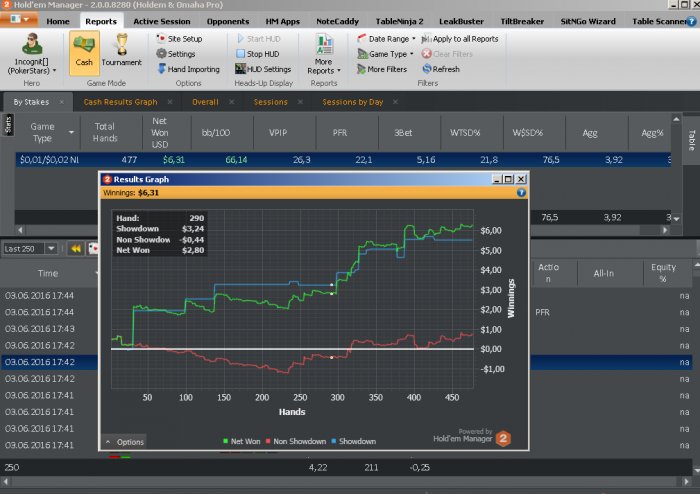Viewport: 700px width, 494px height.
Task: Switch to Sessions report tab
Action: 271,102
